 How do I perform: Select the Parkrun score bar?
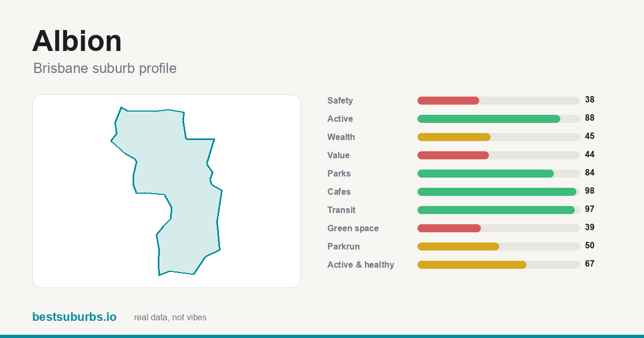[x=499, y=246]
